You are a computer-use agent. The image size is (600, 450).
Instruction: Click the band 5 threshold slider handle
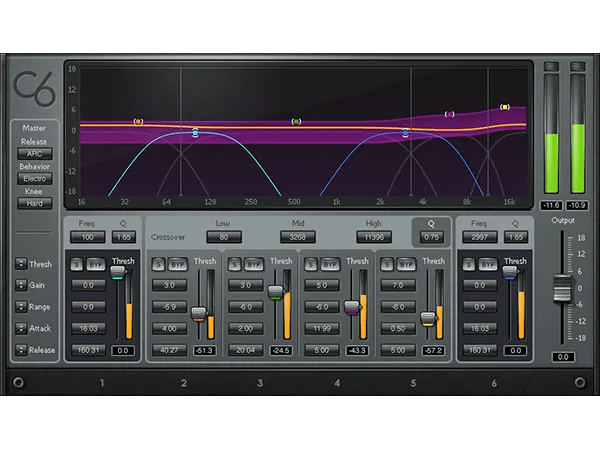tap(428, 319)
